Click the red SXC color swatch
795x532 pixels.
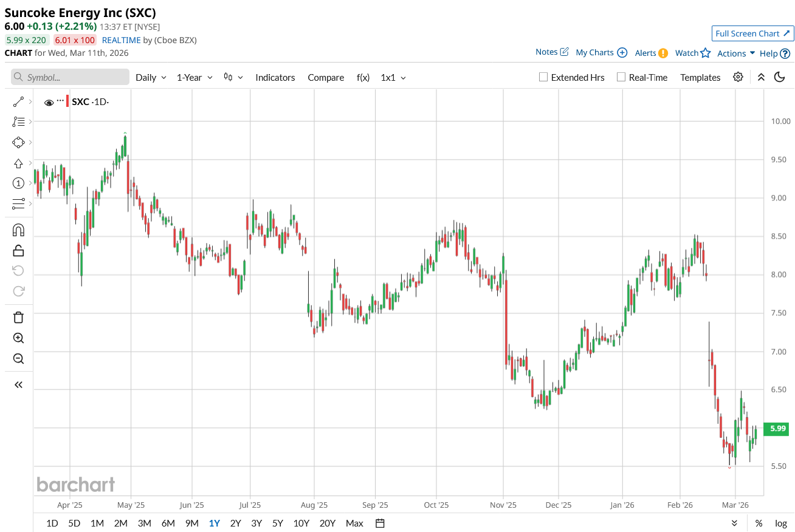point(66,101)
